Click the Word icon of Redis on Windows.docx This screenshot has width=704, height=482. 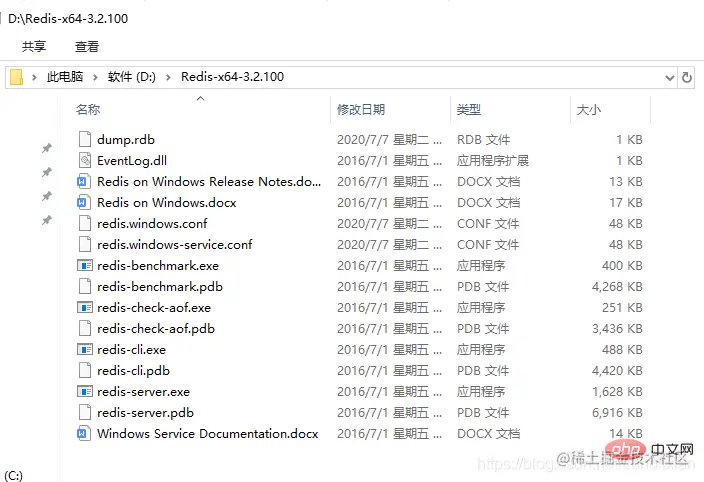(84, 202)
